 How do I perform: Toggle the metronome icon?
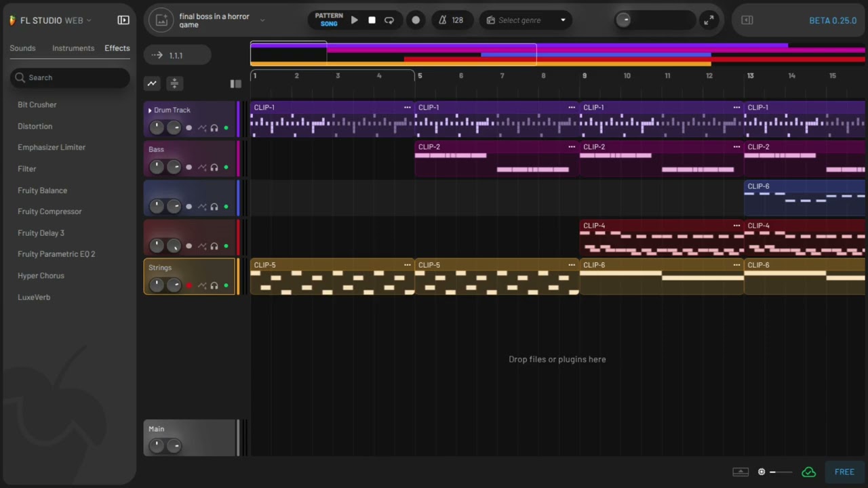tap(442, 20)
